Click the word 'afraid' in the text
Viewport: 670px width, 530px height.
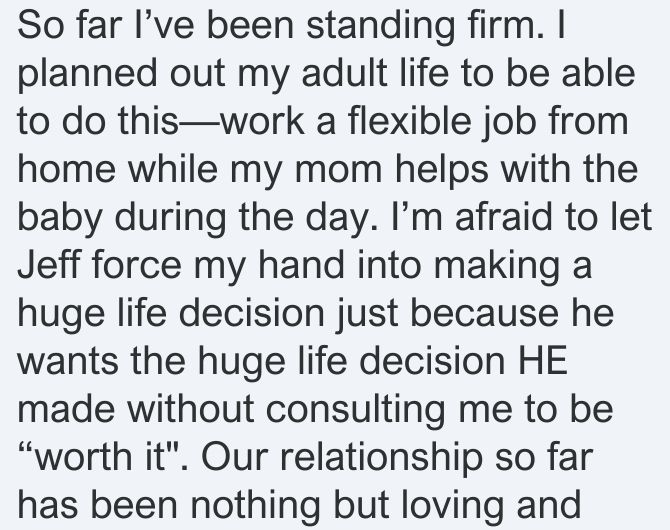(505, 216)
